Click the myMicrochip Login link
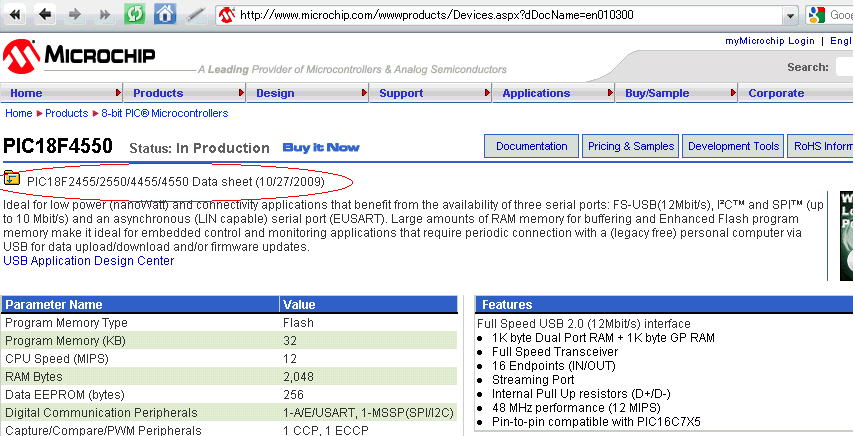The image size is (855, 436). pos(769,41)
